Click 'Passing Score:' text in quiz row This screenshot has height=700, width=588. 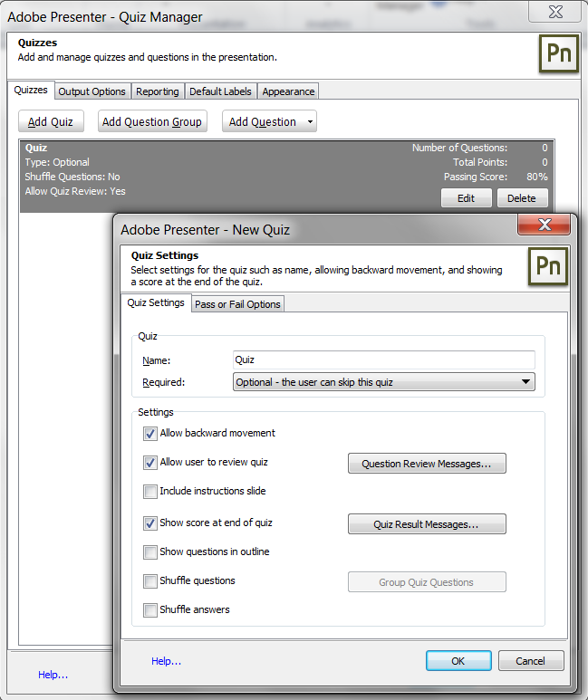[476, 177]
